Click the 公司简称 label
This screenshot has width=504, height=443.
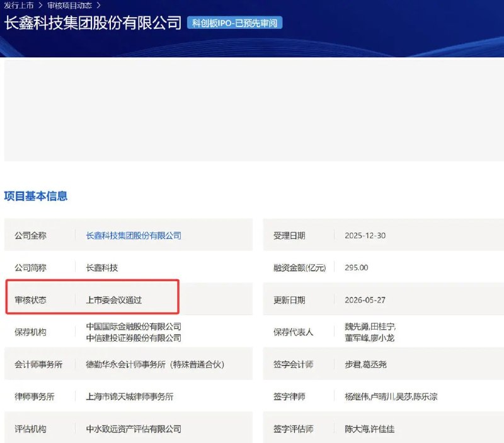(30, 267)
